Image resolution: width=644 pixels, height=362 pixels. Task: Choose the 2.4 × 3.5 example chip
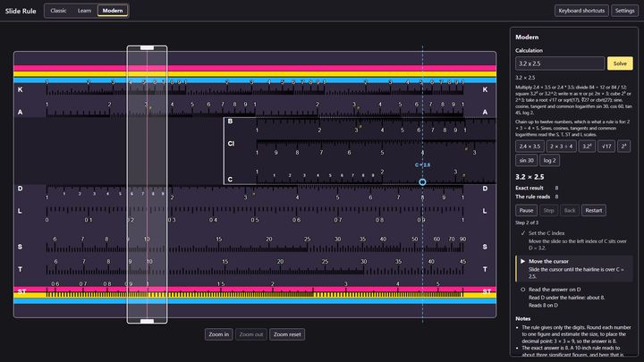tap(530, 146)
